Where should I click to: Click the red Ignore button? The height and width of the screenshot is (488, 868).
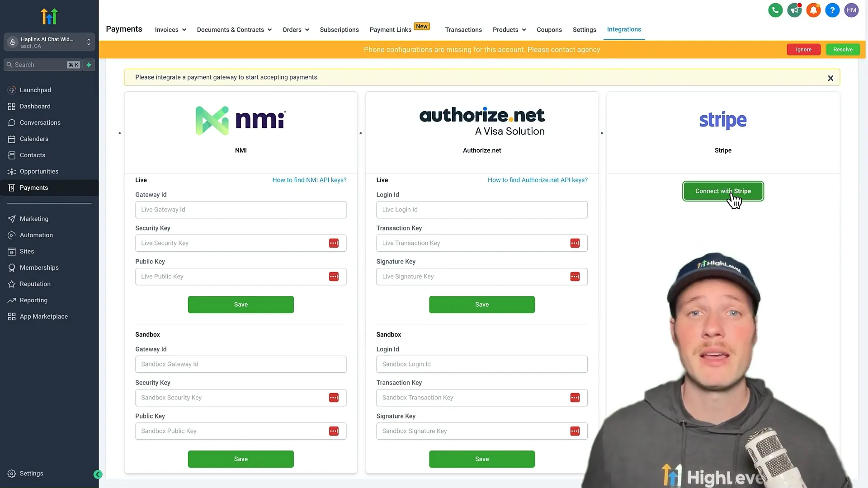803,50
